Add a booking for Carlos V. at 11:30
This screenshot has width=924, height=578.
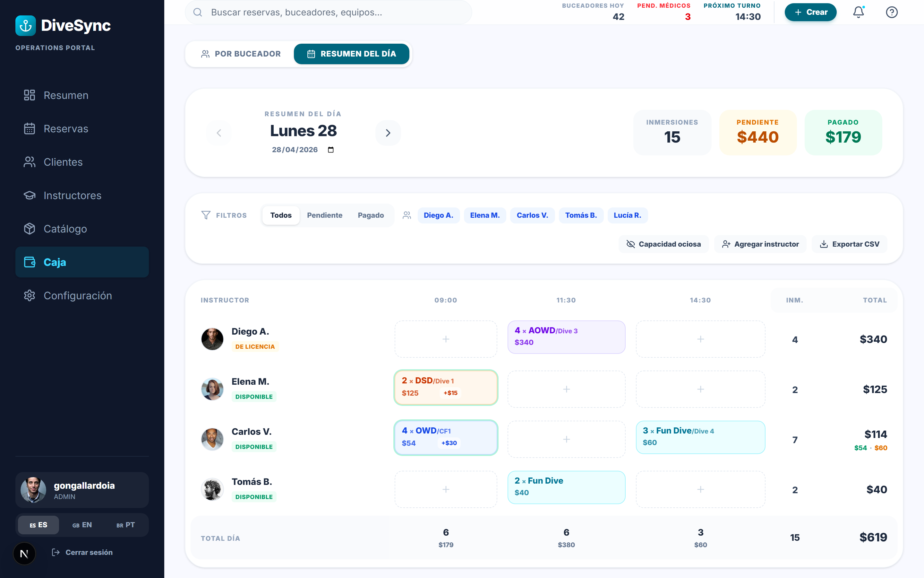tap(566, 439)
